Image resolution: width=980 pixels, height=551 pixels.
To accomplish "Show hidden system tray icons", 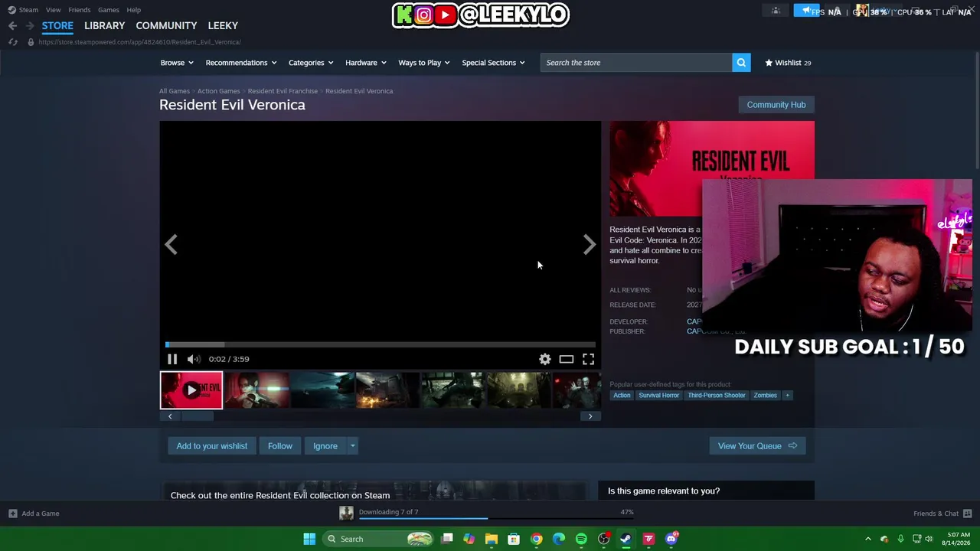I will (x=868, y=539).
